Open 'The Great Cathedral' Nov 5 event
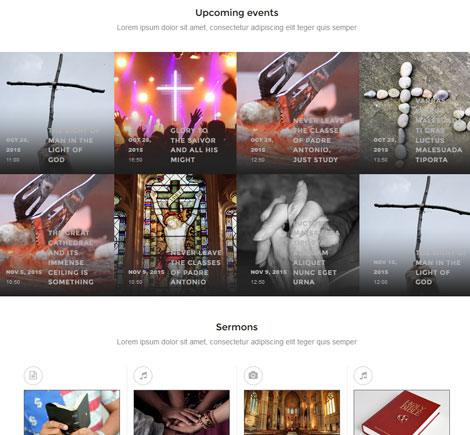The image size is (470, 435). click(57, 235)
